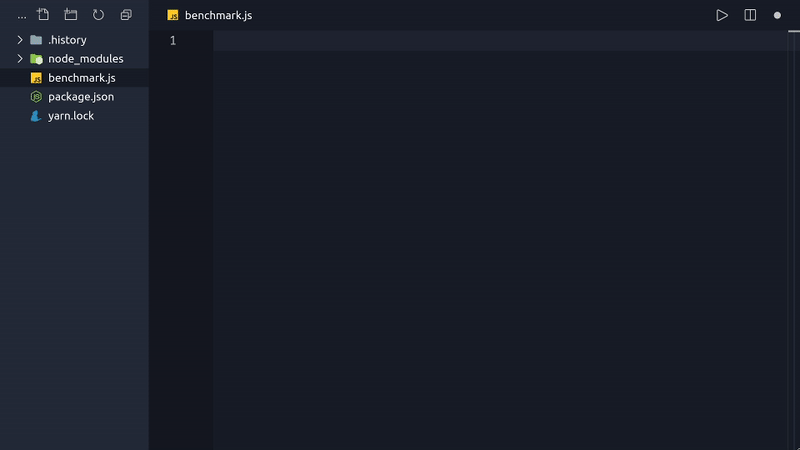Select the .history folder row
This screenshot has width=800, height=450.
tap(74, 39)
